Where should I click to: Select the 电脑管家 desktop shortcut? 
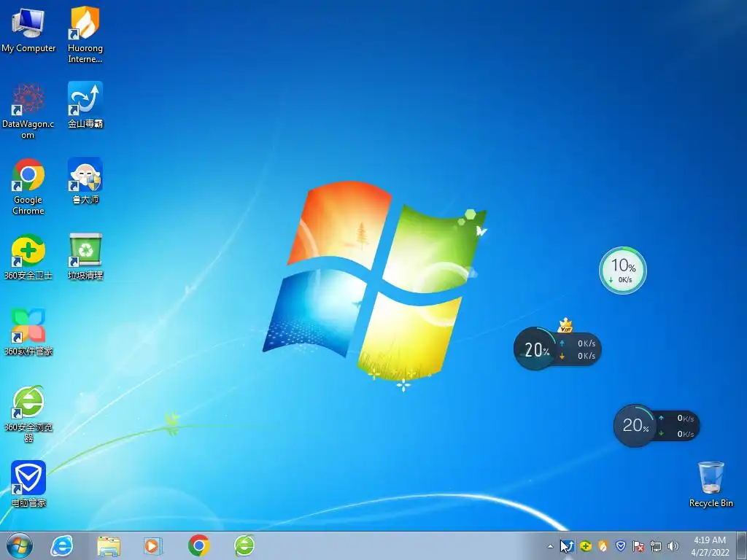pyautogui.click(x=28, y=484)
